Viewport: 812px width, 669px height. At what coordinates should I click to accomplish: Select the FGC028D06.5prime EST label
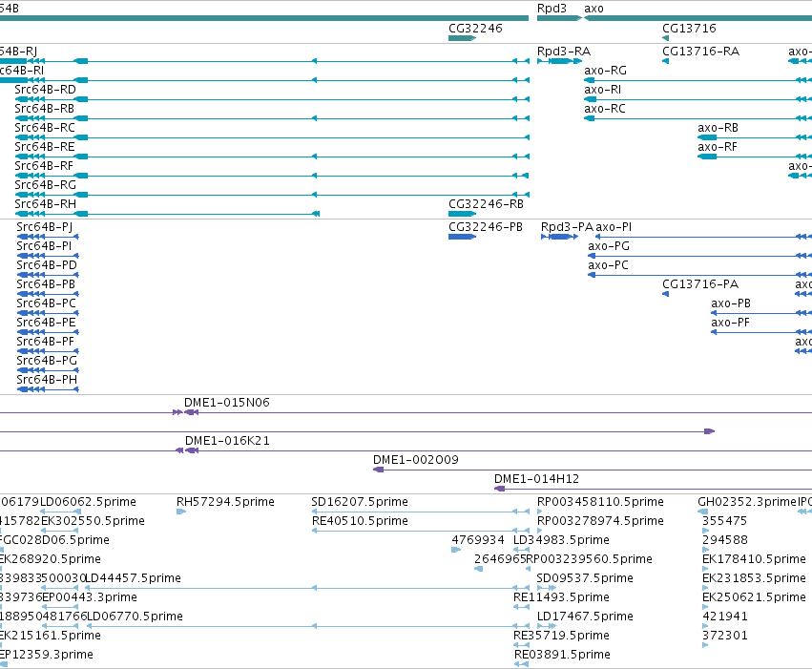54,540
